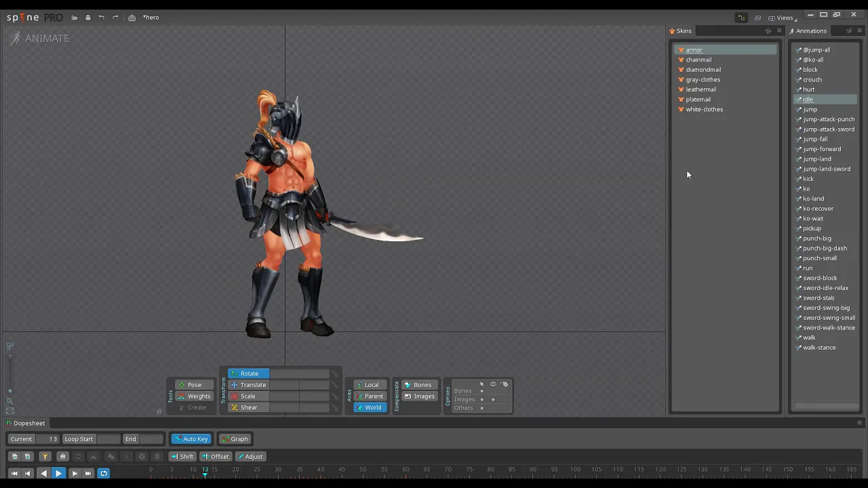868x488 pixels.
Task: Click the key icon beside Translate
Action: click(x=334, y=386)
